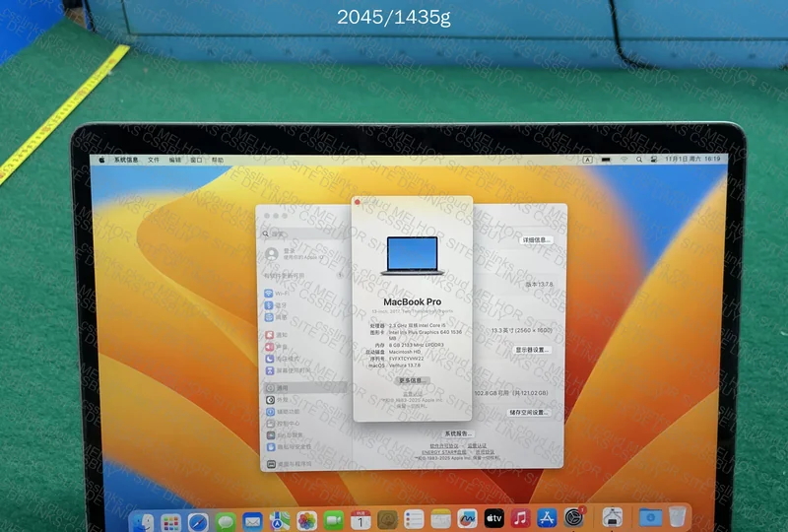Screen dimensions: 788x532
Task: Click the Wi-Fi status icon in the menu bar
Action: [x=624, y=160]
